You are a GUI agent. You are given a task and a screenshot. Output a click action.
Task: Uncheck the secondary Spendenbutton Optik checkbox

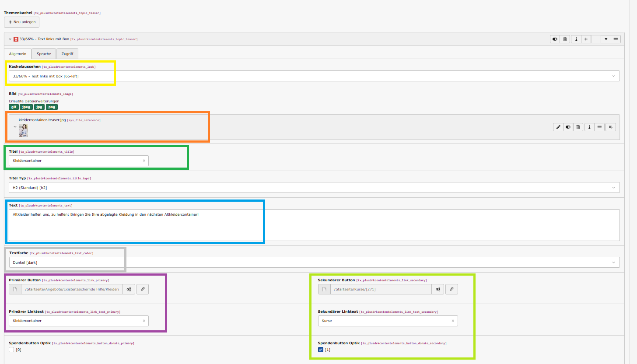click(321, 350)
